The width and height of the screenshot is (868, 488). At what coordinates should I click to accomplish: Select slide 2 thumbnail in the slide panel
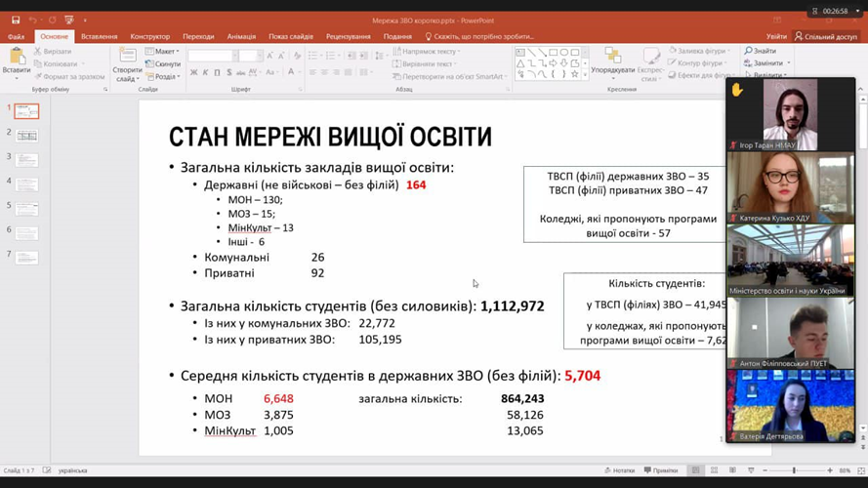[26, 136]
